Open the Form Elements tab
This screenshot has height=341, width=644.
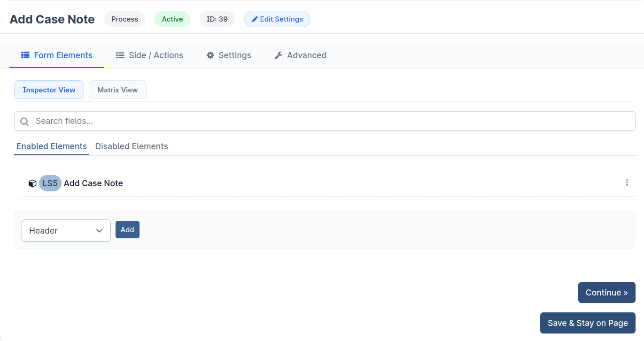pos(57,55)
